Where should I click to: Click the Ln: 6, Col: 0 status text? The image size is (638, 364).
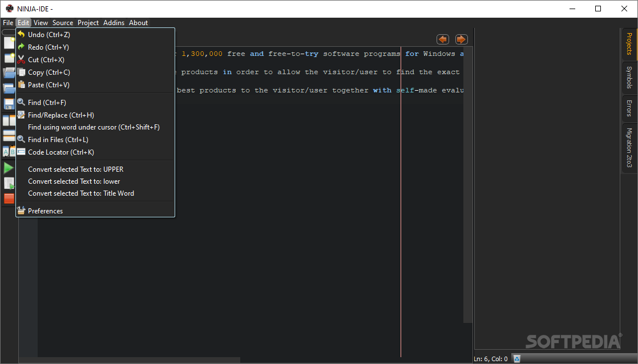point(491,359)
